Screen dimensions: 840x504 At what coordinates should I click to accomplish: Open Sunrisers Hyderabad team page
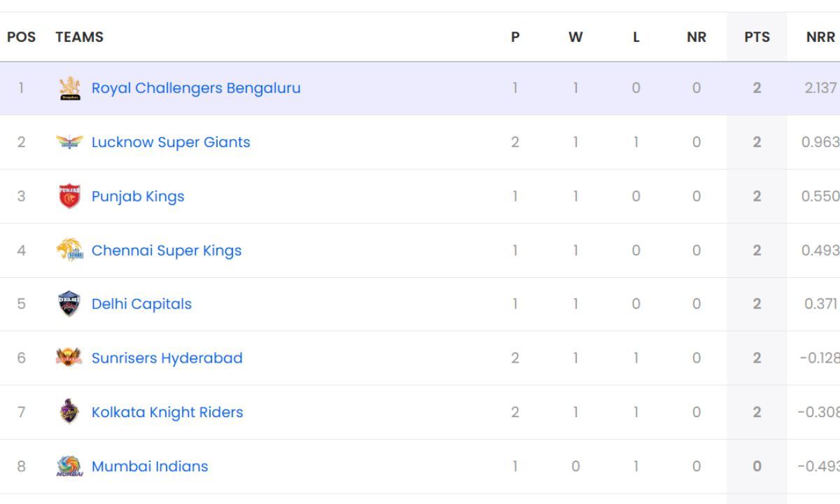(167, 358)
